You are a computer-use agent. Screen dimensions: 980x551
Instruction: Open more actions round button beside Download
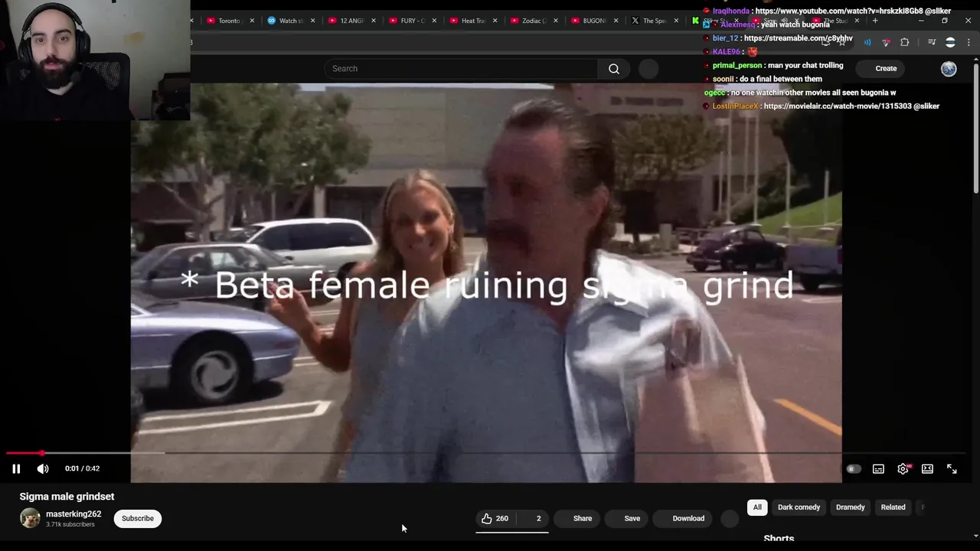click(730, 518)
